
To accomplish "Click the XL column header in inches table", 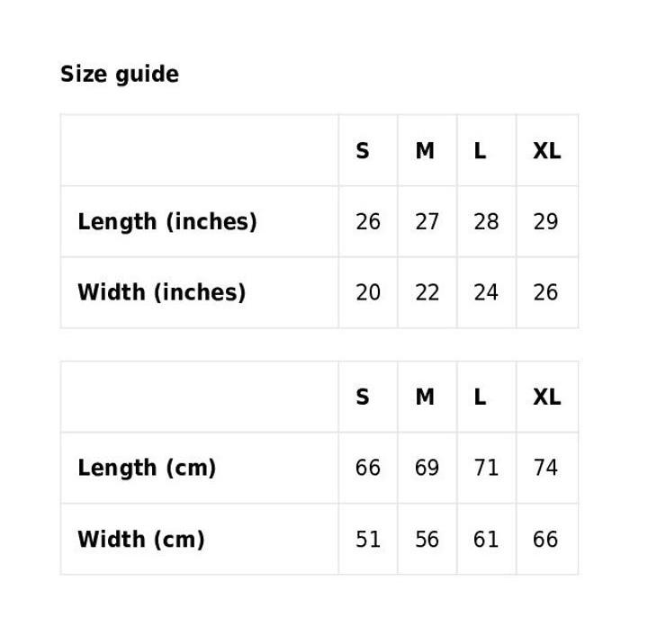I will 546,151.
